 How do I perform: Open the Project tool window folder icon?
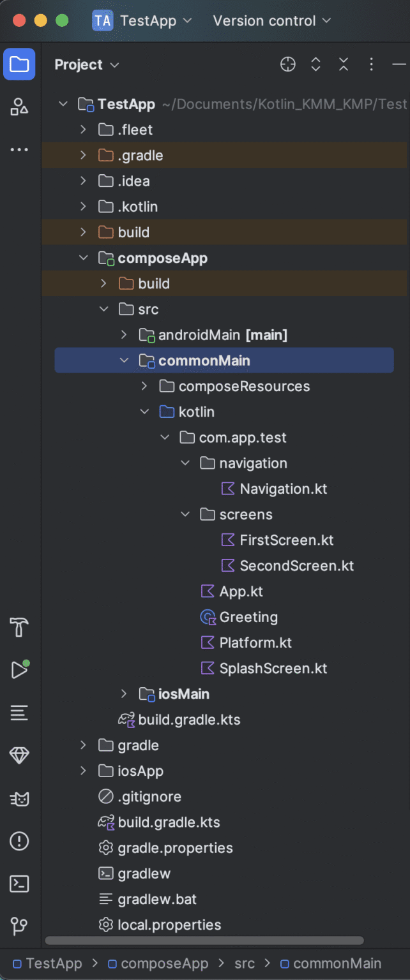(19, 64)
